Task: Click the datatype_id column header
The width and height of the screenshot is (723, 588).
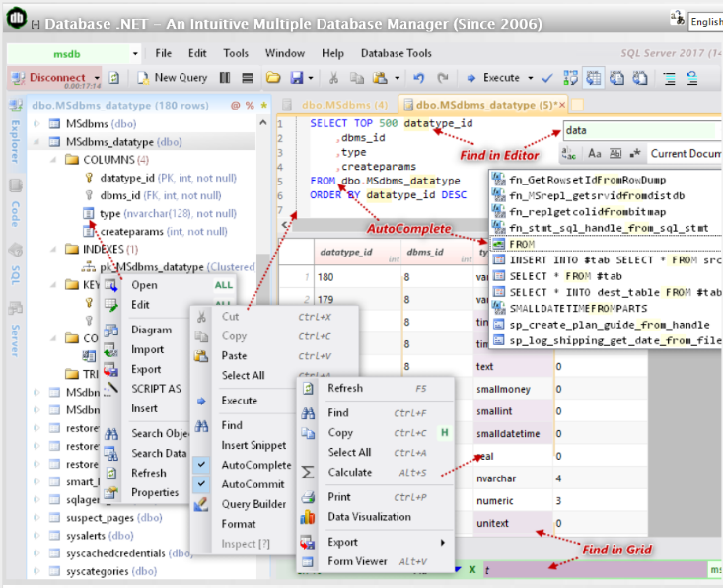Action: point(357,253)
